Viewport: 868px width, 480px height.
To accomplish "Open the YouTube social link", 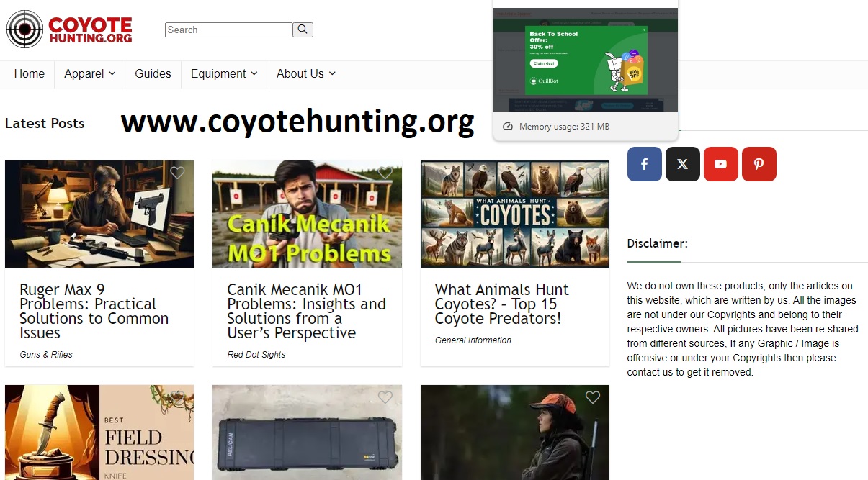I will coord(721,164).
